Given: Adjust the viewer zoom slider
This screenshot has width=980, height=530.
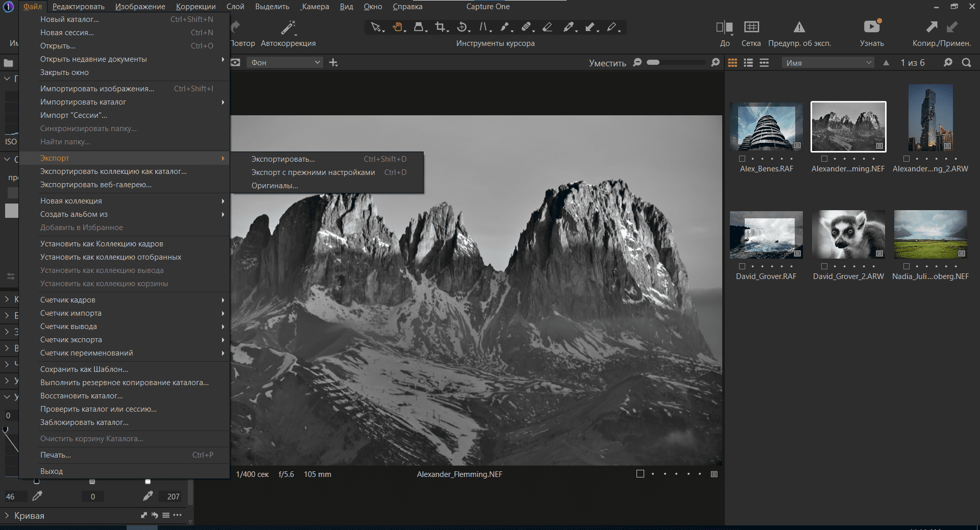Looking at the screenshot, I should pyautogui.click(x=653, y=62).
